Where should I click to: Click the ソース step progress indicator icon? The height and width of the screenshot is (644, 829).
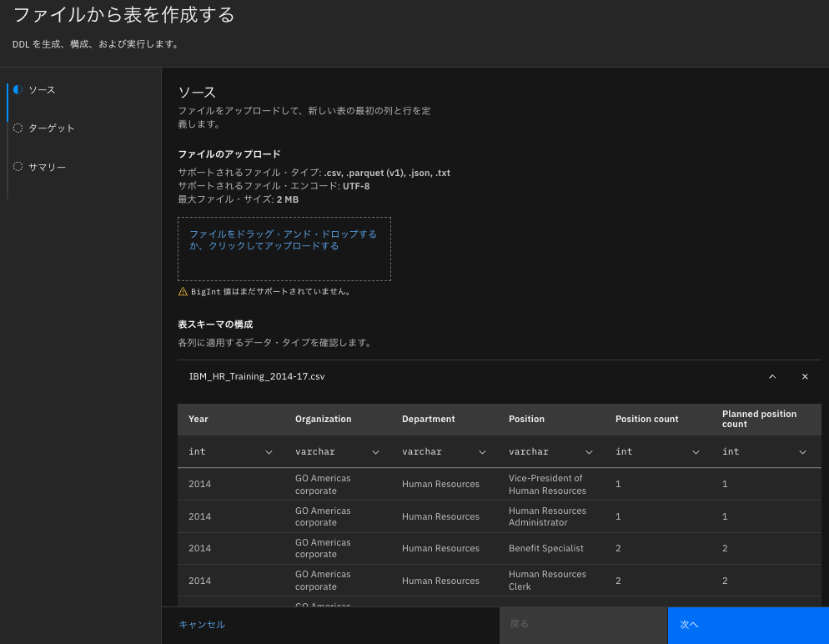click(17, 89)
